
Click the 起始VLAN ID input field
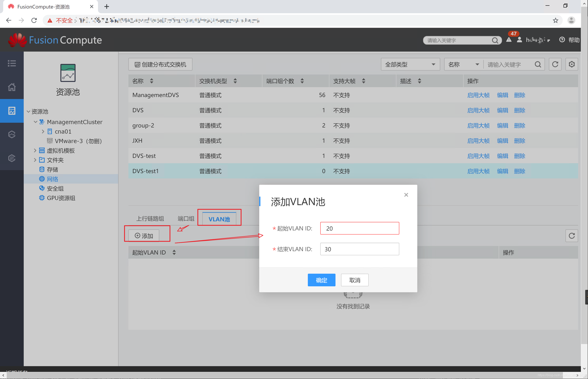point(360,228)
